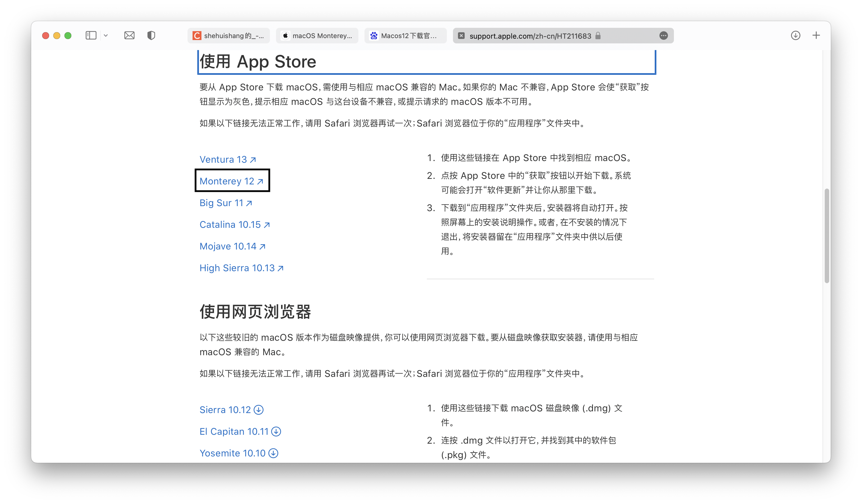This screenshot has height=504, width=862.
Task: Download El Capitan 10.11 disk image
Action: 240,431
